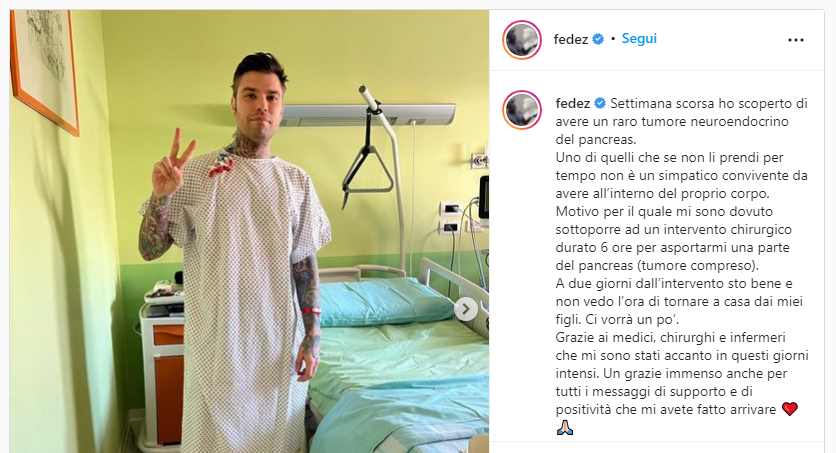Click the red heart emoji ending the caption
The height and width of the screenshot is (453, 836).
coord(790,409)
